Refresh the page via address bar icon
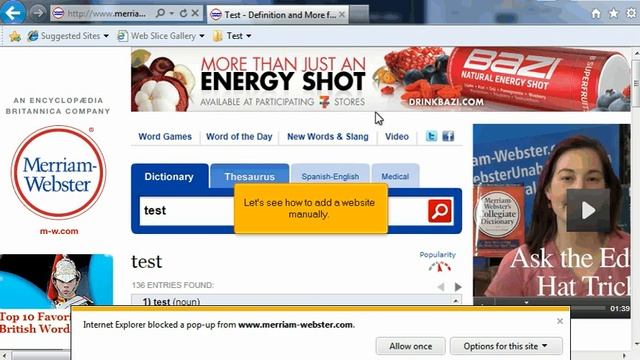This screenshot has height=360, width=640. pyautogui.click(x=184, y=13)
